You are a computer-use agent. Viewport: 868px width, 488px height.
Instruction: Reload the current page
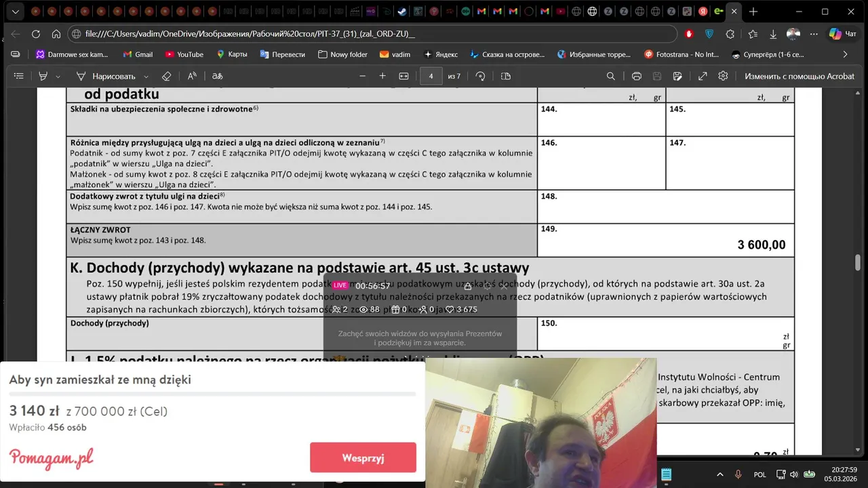(36, 34)
